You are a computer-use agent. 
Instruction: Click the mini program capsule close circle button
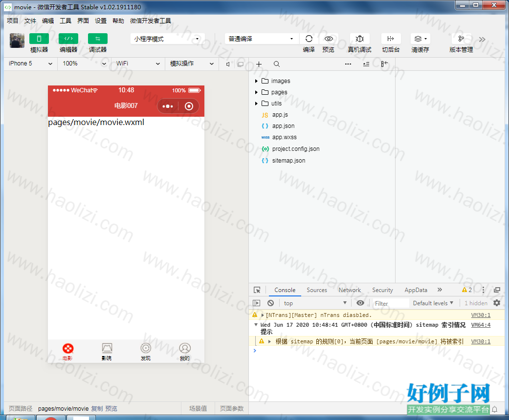click(189, 106)
